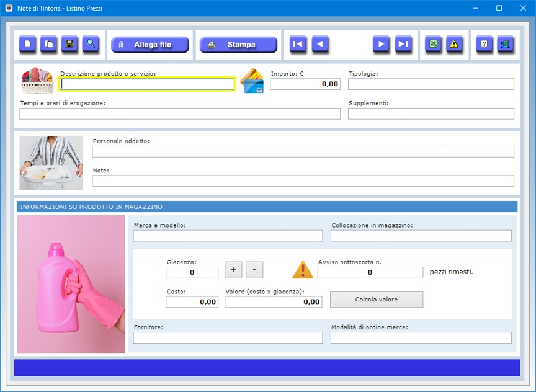Click the Giacenza quantity field

click(x=192, y=272)
